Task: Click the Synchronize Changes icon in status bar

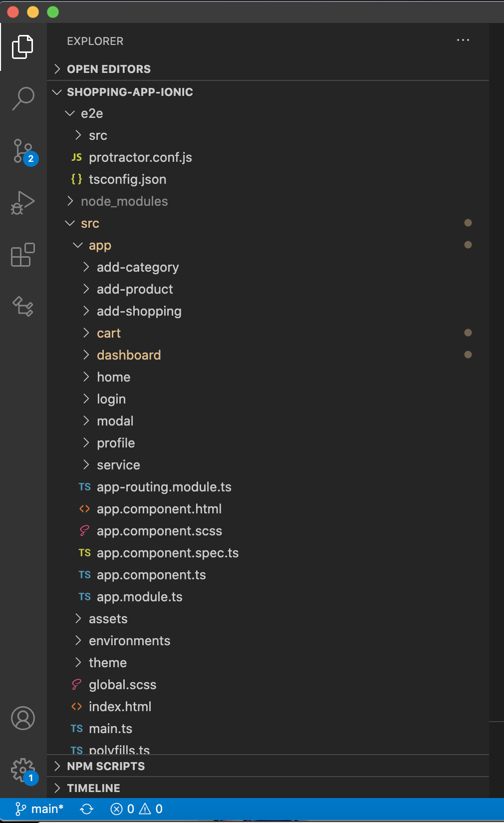Action: pos(87,809)
